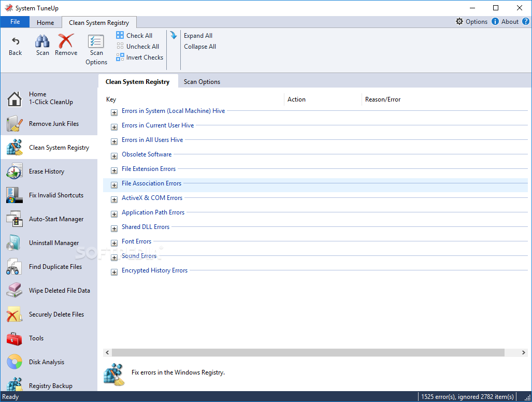Click the red X Remove icon
Image resolution: width=532 pixels, height=402 pixels.
(x=66, y=41)
